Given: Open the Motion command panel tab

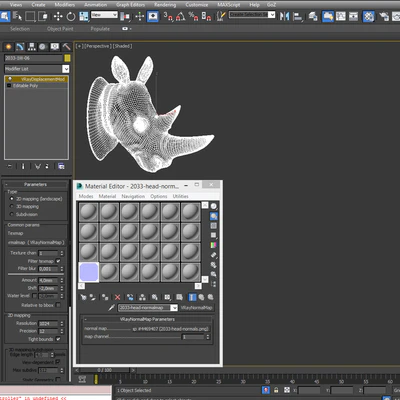Looking at the screenshot, I should 43,47.
